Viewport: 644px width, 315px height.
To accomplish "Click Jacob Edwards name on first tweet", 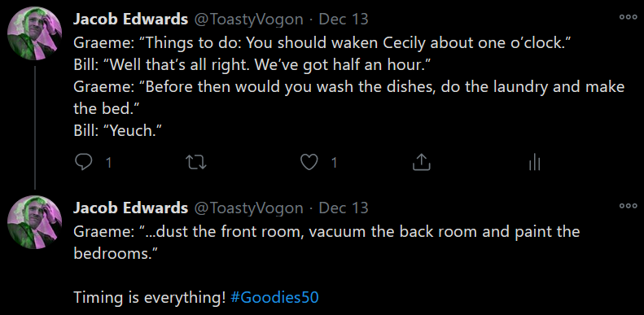I will click(x=130, y=19).
